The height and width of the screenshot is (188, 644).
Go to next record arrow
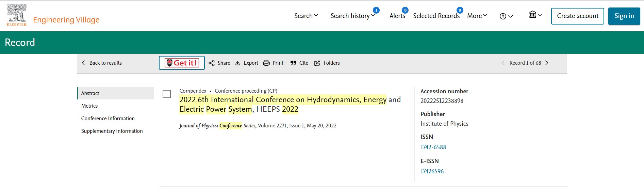coord(547,63)
